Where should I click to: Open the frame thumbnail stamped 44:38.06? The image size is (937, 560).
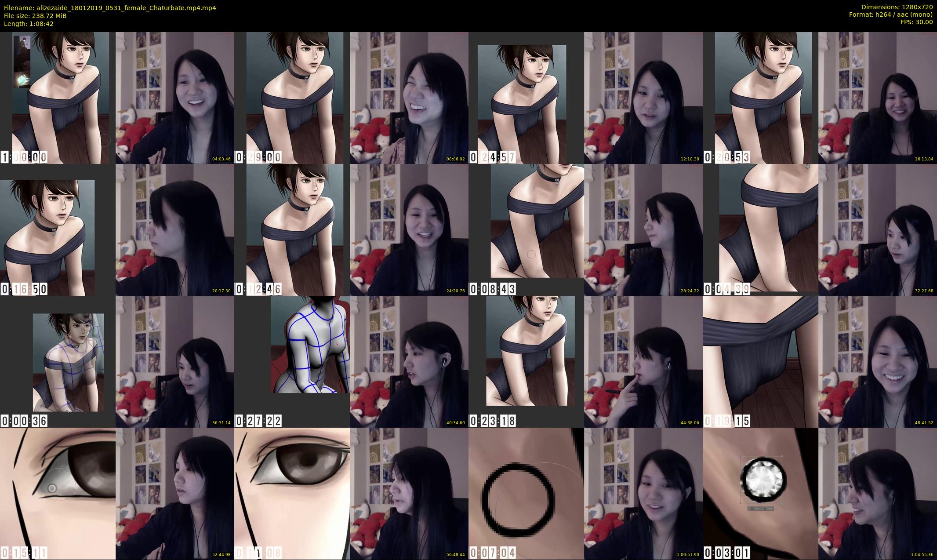(585, 361)
